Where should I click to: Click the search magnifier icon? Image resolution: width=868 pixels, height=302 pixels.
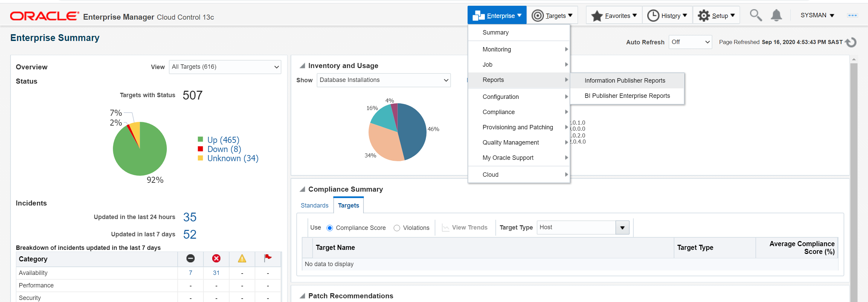click(755, 15)
